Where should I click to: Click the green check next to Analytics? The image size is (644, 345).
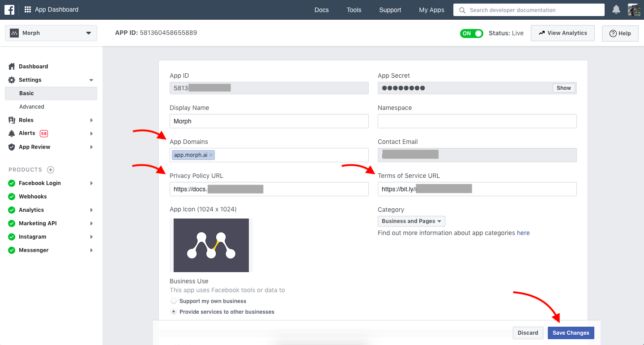point(12,210)
